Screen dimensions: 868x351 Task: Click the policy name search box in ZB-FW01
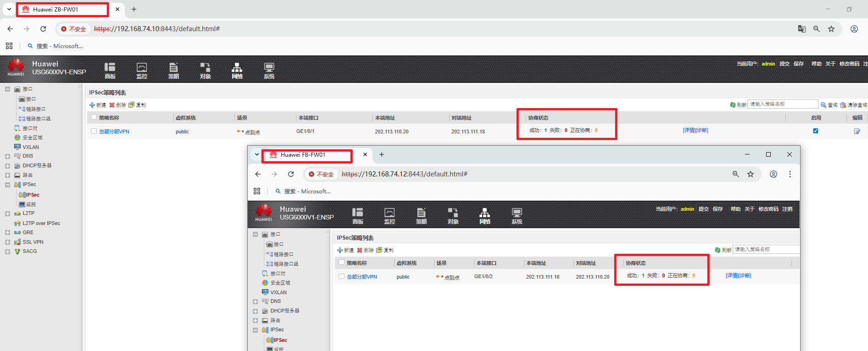(x=782, y=104)
